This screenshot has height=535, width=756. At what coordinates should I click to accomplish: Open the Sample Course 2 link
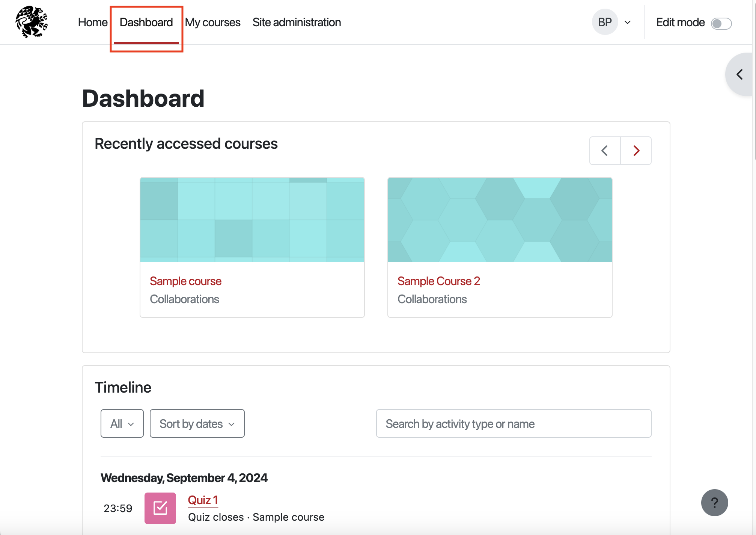click(x=438, y=281)
